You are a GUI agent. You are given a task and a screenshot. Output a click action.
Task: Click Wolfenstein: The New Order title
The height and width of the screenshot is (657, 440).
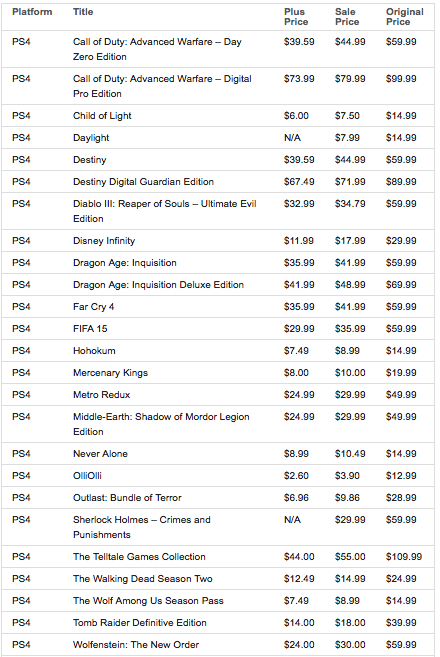click(136, 645)
